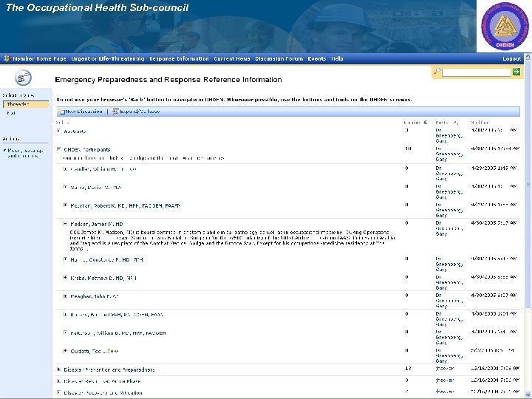
Task: Click Dr Greenberg, Gary in Abstracts row
Action: (449, 135)
